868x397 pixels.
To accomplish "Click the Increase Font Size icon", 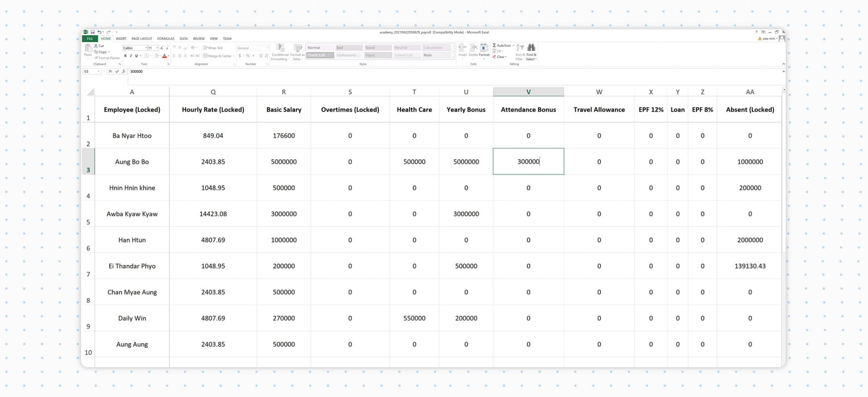I will [x=162, y=48].
